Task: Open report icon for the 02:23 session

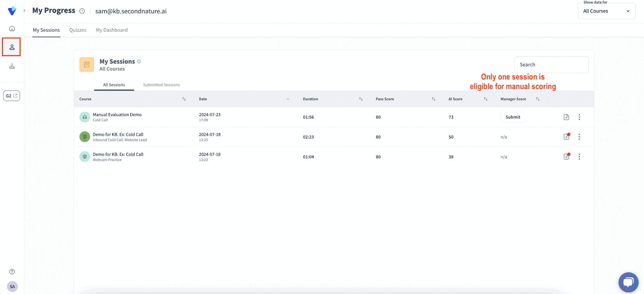Action: 566,137
